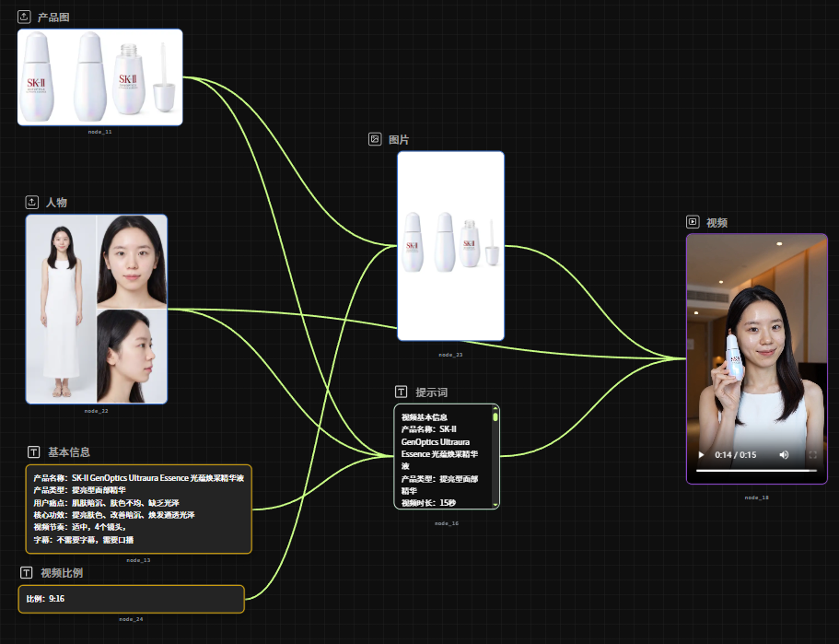Select the 人物 model photo collage
Screen dimensions: 839x644
click(x=97, y=309)
